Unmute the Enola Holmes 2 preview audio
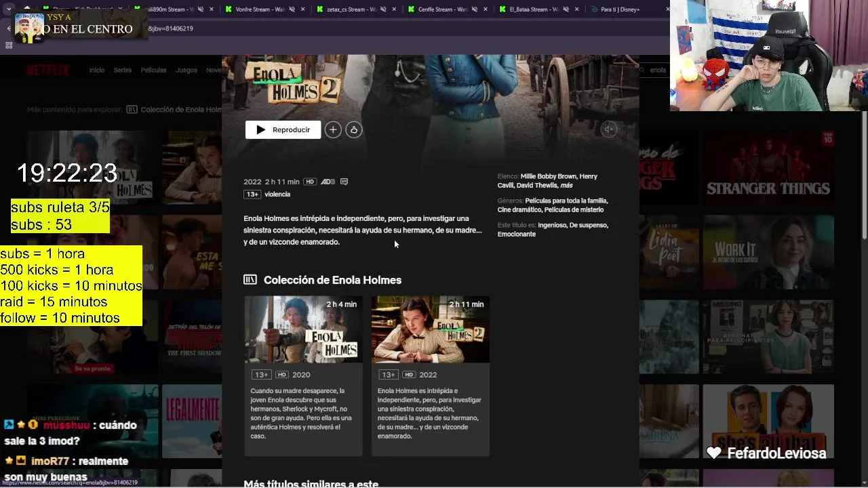Viewport: 868px width, 488px height. tap(609, 129)
